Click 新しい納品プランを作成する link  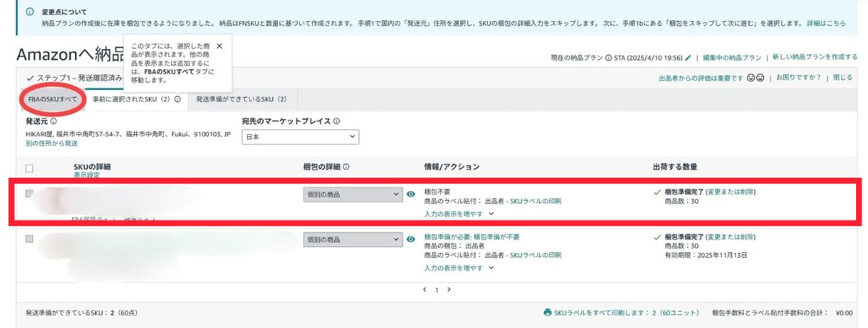[x=815, y=58]
